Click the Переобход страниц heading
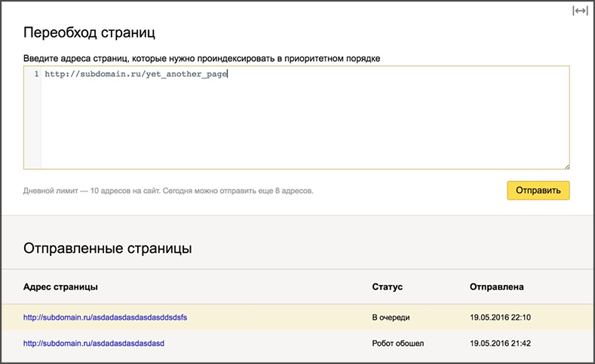This screenshot has width=595, height=364. pyautogui.click(x=95, y=33)
